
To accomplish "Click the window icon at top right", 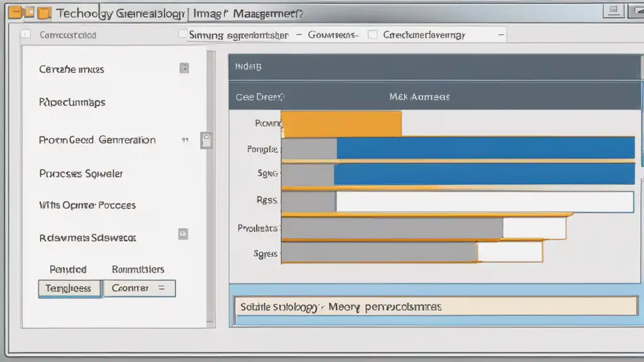I will tap(614, 11).
